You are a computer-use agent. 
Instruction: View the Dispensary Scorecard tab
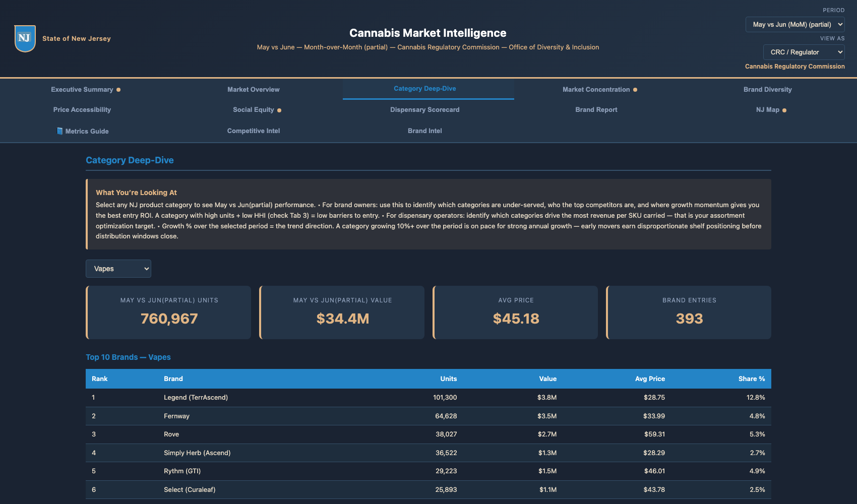pyautogui.click(x=424, y=109)
